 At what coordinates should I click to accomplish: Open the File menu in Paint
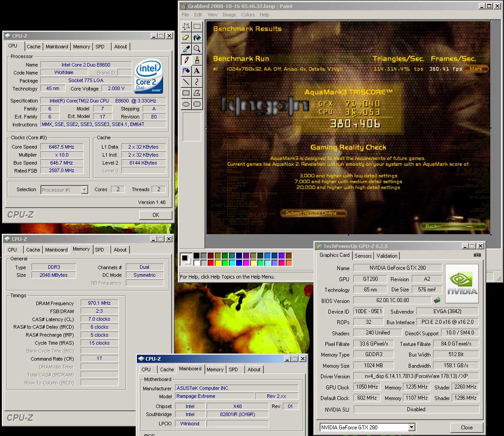pos(185,15)
